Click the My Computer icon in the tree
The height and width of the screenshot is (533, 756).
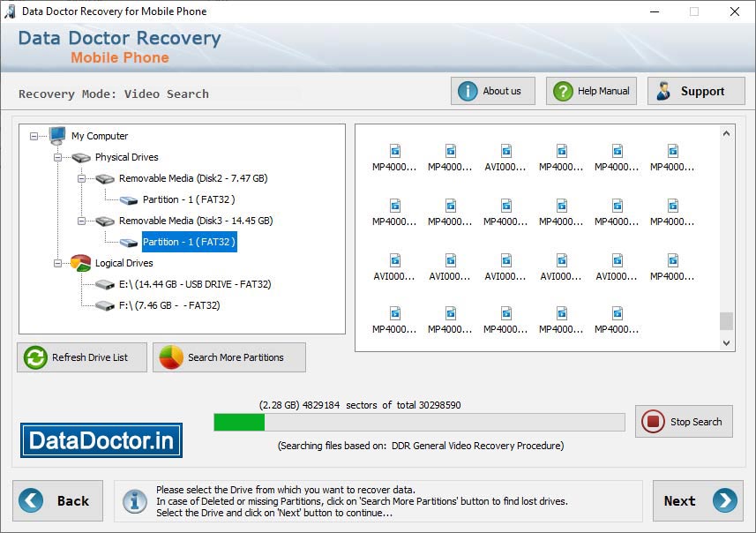click(56, 136)
